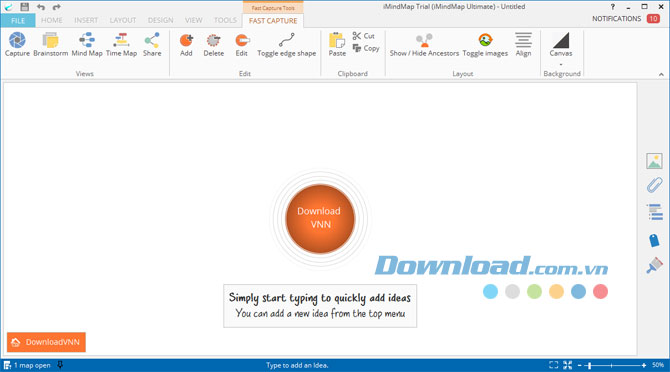
Task: Click the 50% zoom value
Action: (658, 365)
